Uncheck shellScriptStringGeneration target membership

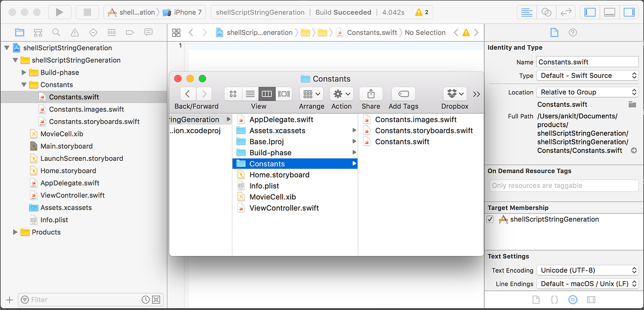coord(490,219)
